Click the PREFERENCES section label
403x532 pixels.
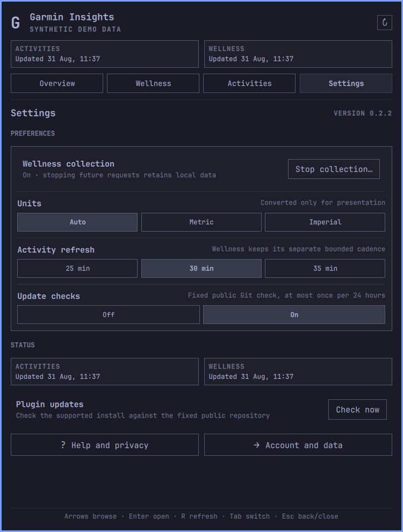(33, 133)
